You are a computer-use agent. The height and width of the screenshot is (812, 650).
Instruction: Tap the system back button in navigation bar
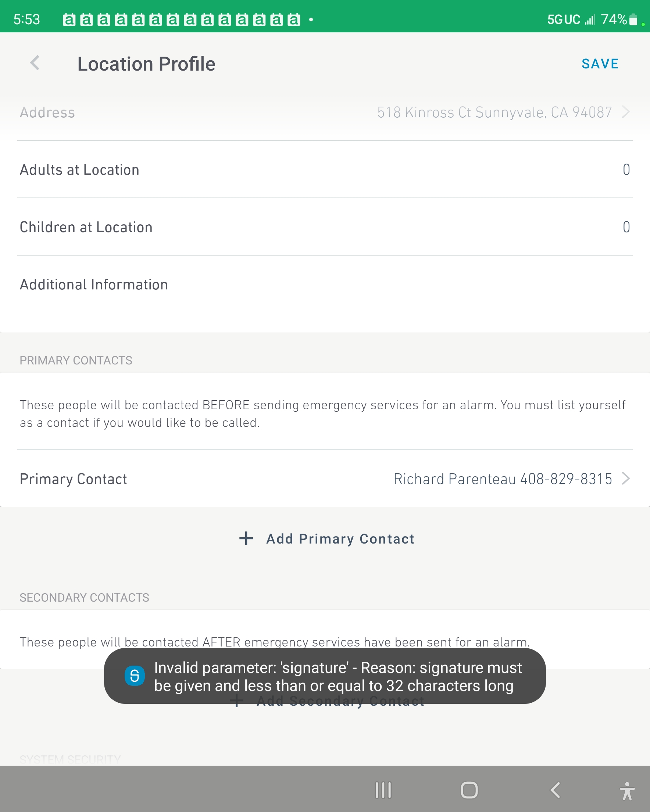tap(555, 791)
